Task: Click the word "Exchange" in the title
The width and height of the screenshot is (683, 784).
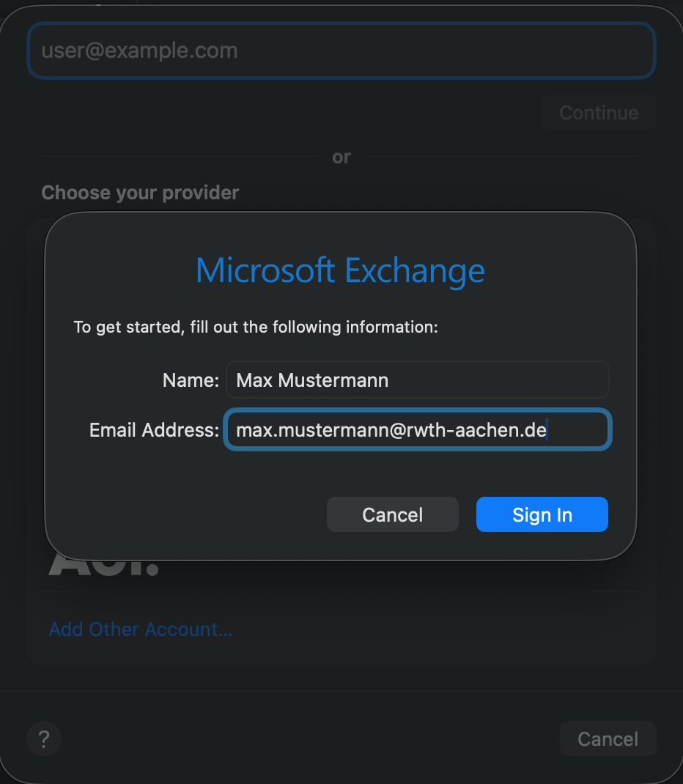Action: pyautogui.click(x=414, y=270)
